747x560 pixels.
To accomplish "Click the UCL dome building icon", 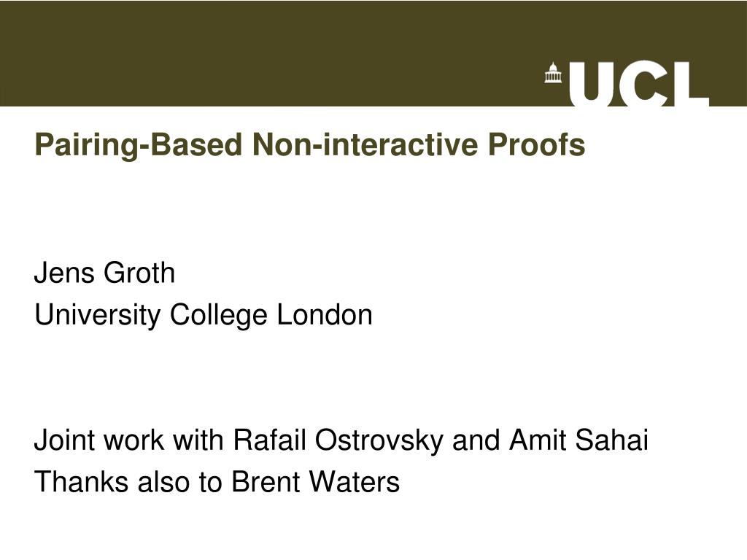I will (x=553, y=73).
